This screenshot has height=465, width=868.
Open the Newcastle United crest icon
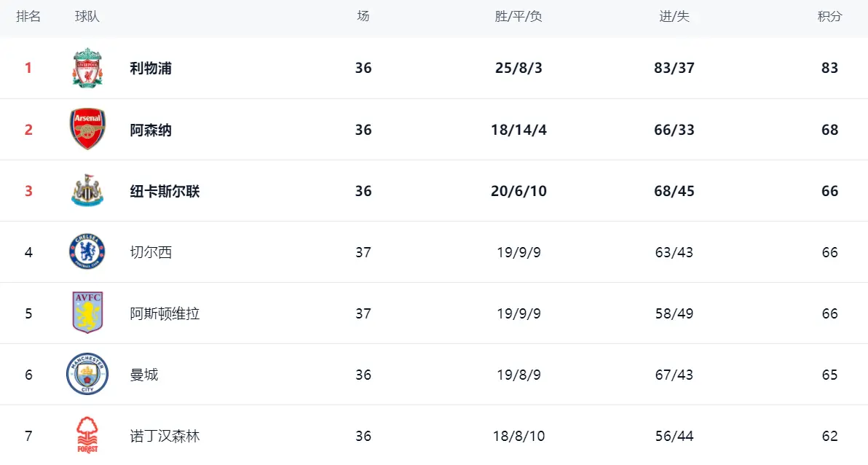pyautogui.click(x=87, y=191)
